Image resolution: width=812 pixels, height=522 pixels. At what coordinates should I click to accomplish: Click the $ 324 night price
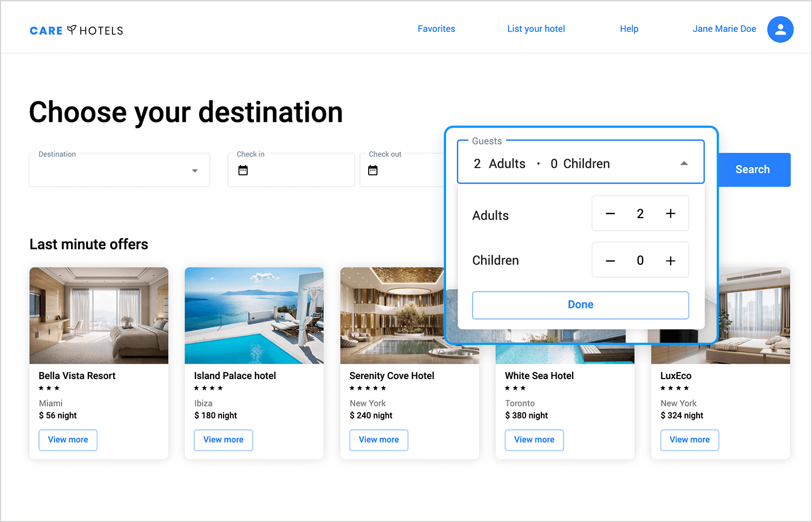682,415
